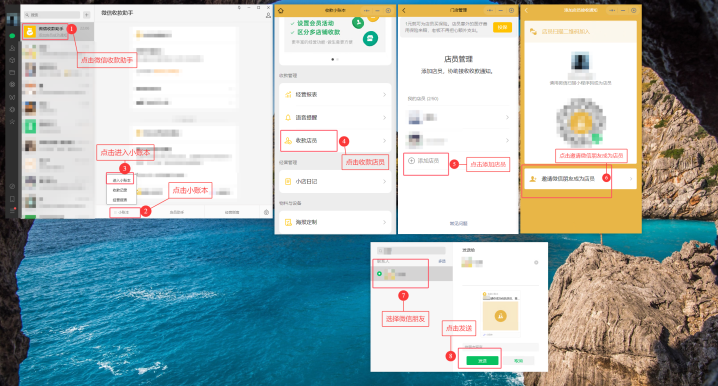Toggle the green selected contact radio
718x386 pixels.
tap(379, 274)
